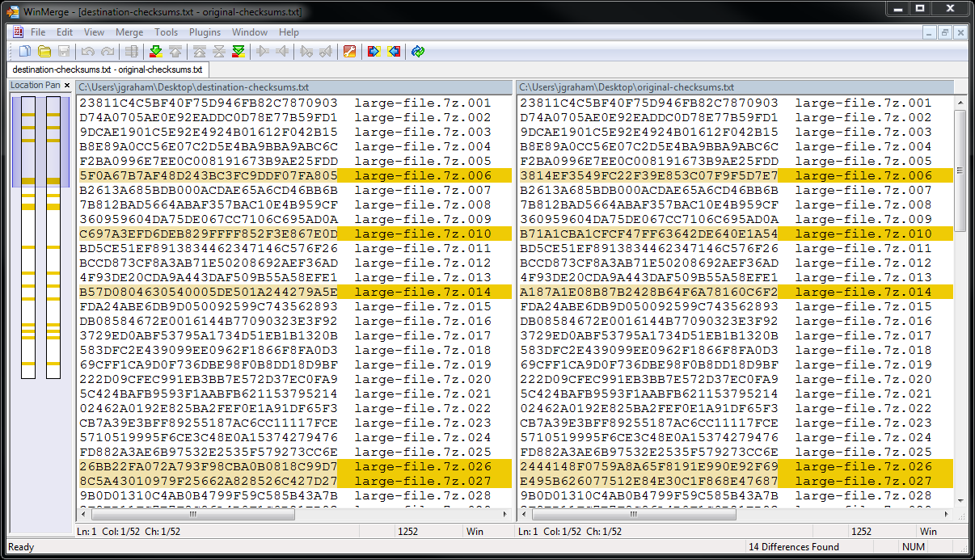Click Copy Left and Advance icon
975x560 pixels.
point(326,52)
